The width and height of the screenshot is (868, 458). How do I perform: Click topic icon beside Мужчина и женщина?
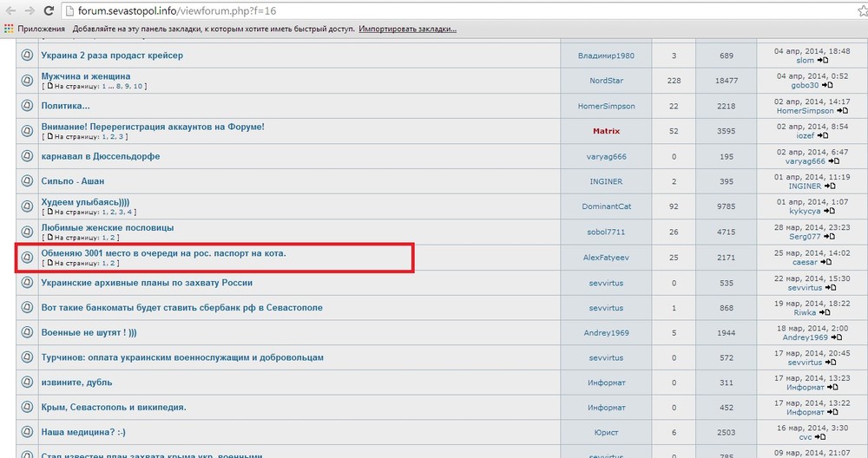point(27,80)
